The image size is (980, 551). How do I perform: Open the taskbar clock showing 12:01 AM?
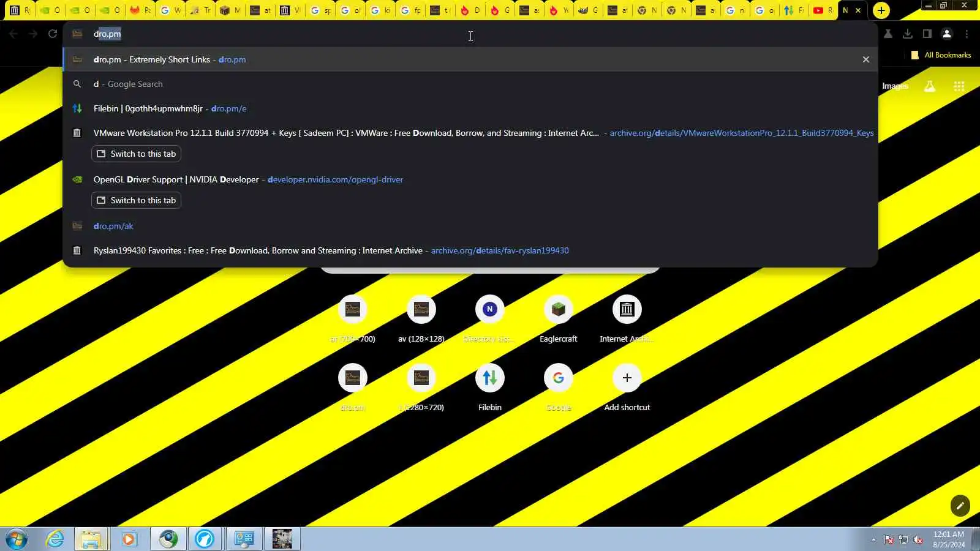[949, 539]
